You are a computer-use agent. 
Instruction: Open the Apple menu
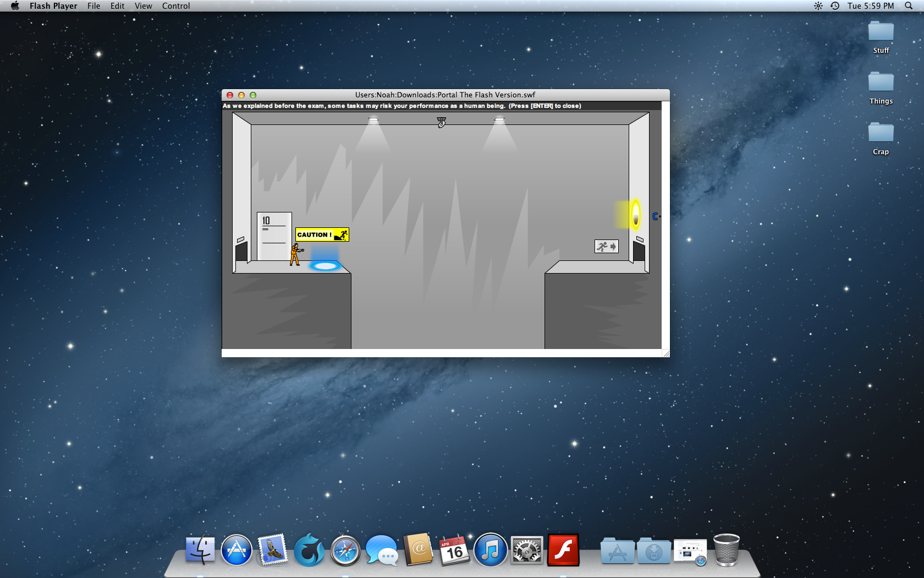point(15,6)
